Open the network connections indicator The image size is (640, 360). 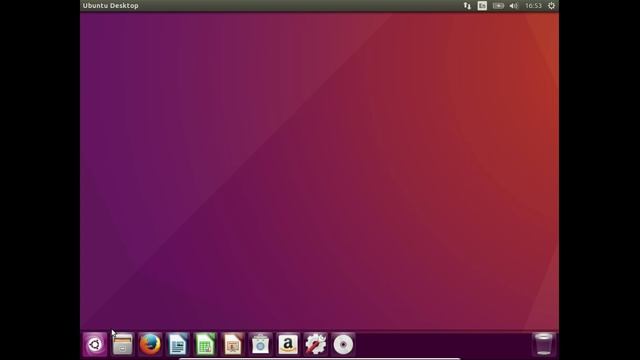point(467,6)
